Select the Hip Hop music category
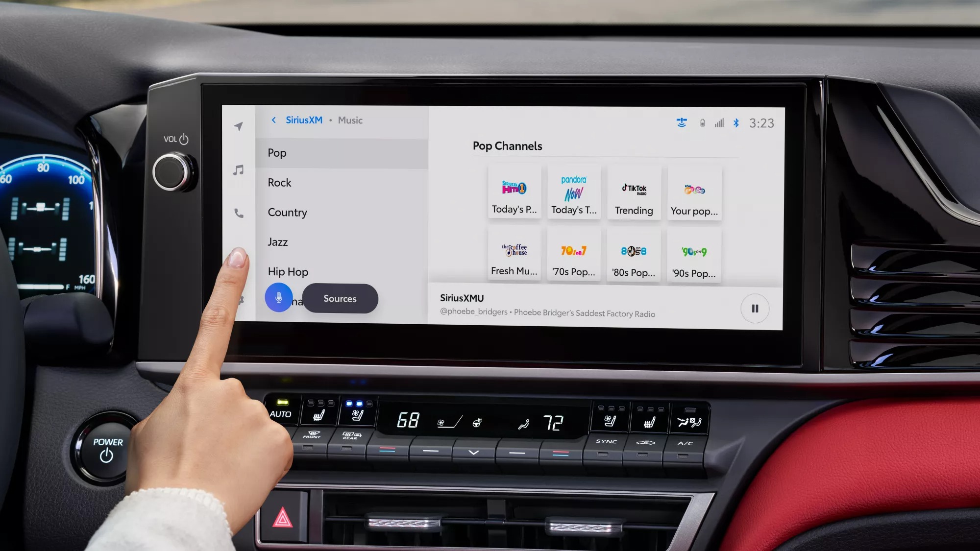Viewport: 980px width, 551px height. (288, 271)
